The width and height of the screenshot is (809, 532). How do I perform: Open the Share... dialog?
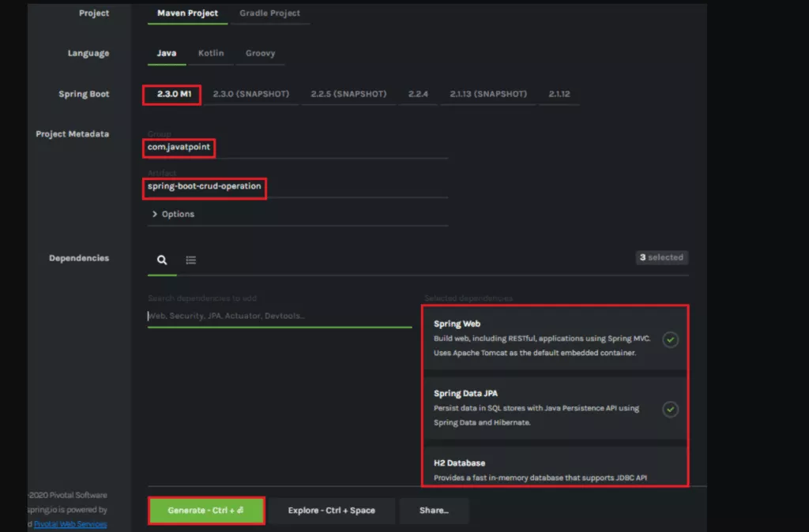pos(434,511)
